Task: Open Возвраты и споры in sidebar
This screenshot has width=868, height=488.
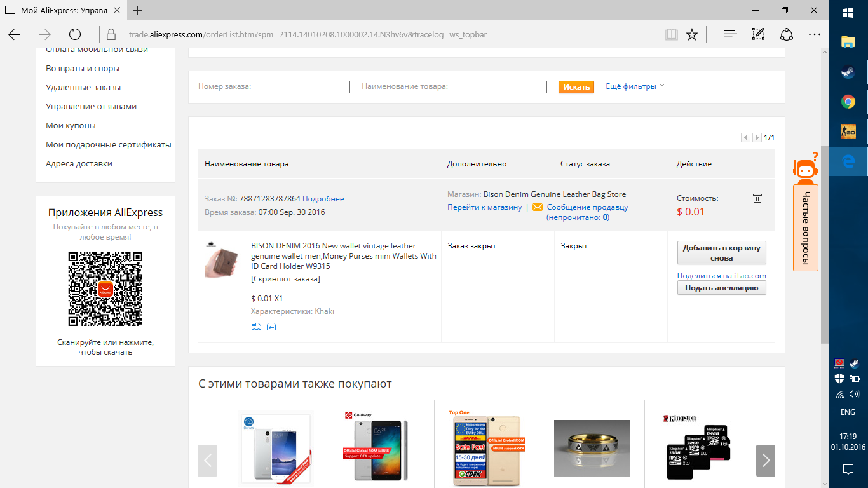Action: pos(83,69)
